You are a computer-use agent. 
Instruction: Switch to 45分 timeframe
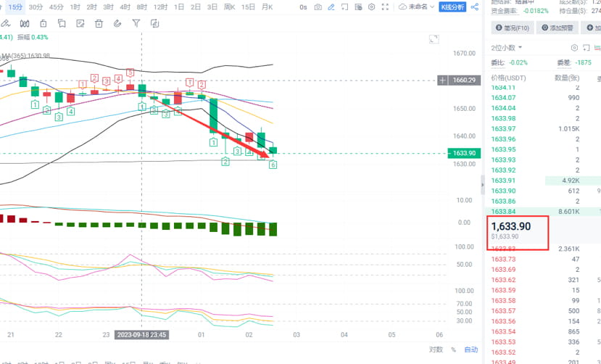tap(57, 7)
